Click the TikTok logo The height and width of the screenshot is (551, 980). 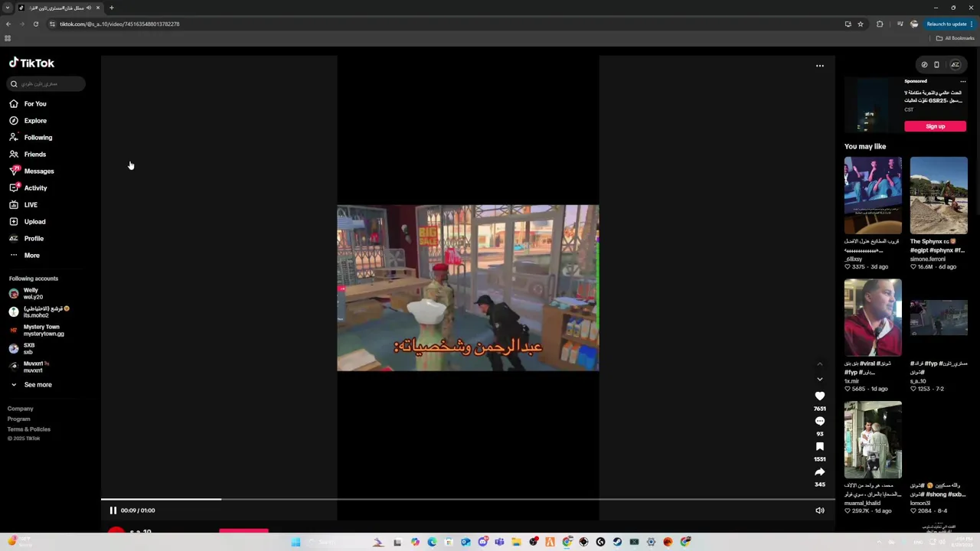pyautogui.click(x=31, y=63)
